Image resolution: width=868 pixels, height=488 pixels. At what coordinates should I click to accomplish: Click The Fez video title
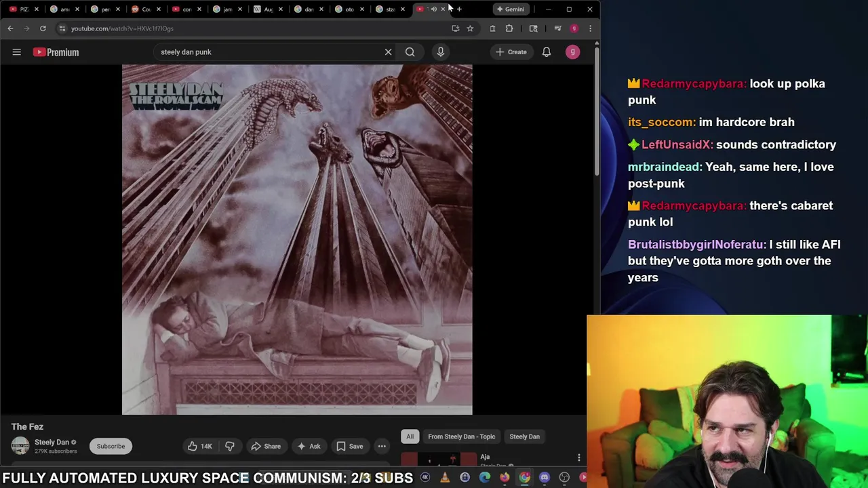tap(27, 426)
